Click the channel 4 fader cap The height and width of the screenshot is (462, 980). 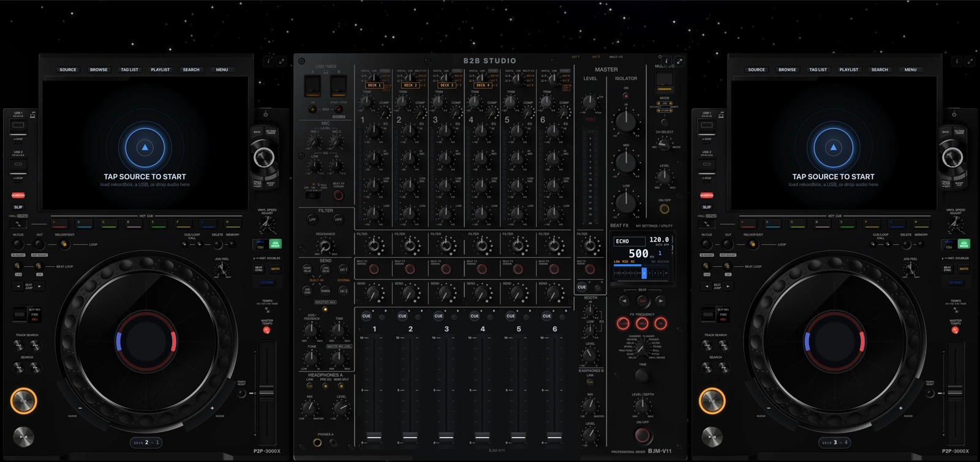pos(482,436)
